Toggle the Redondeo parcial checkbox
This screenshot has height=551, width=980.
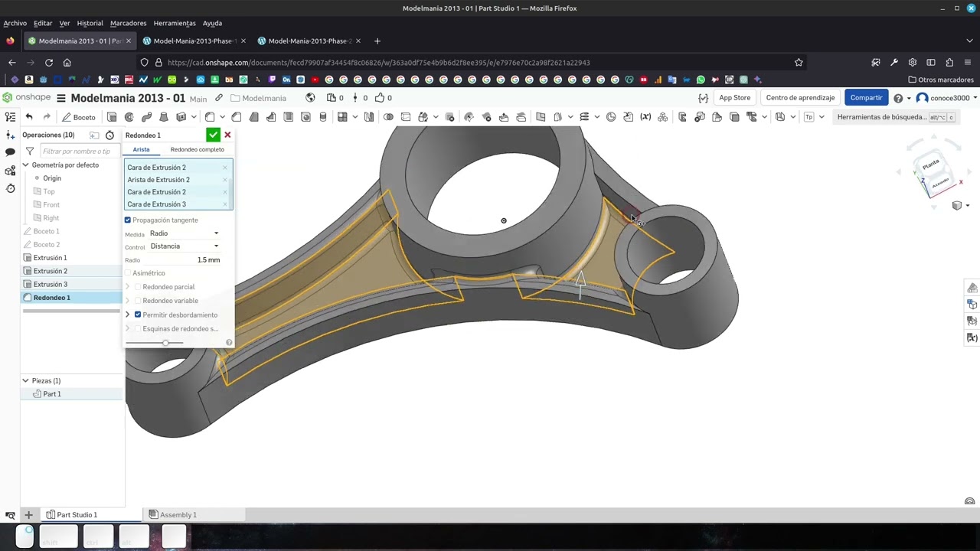(138, 287)
